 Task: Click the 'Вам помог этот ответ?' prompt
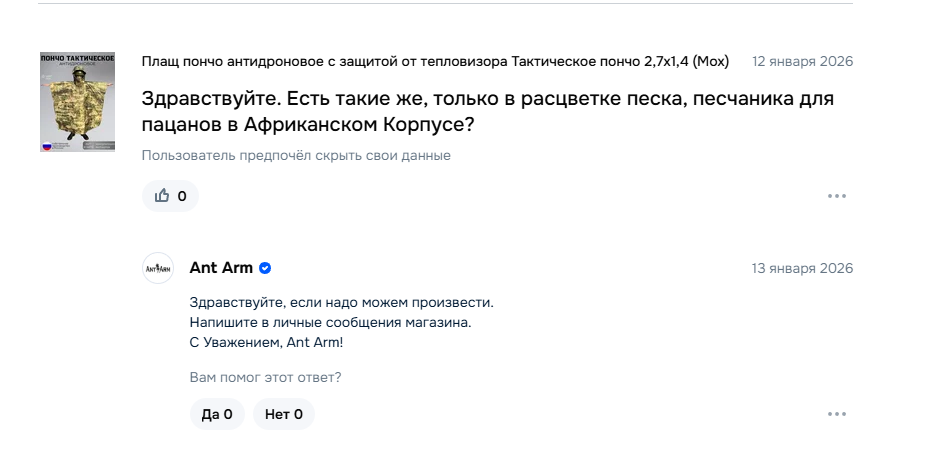click(x=265, y=378)
